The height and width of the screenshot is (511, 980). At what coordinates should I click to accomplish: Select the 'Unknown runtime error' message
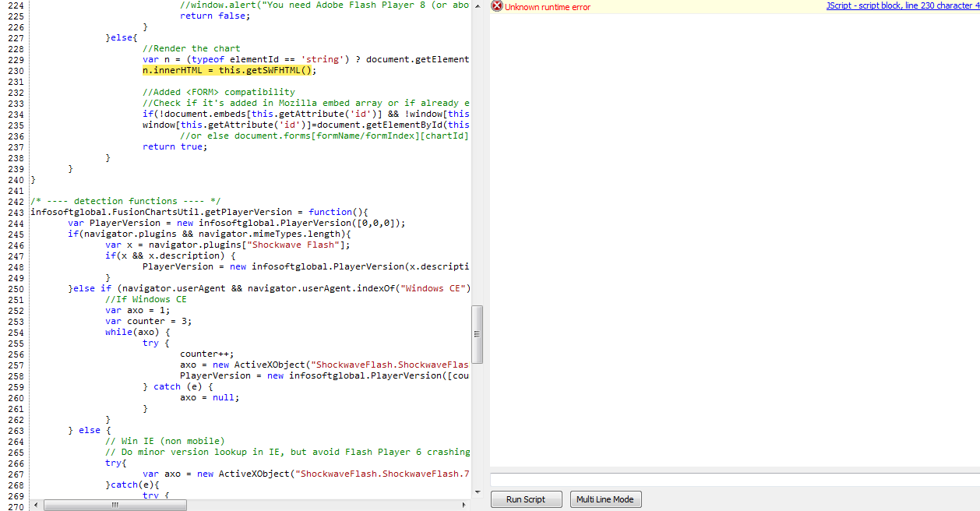point(548,7)
